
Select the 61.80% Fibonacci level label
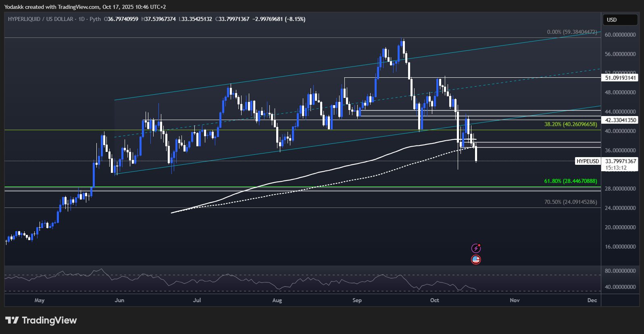pos(570,181)
